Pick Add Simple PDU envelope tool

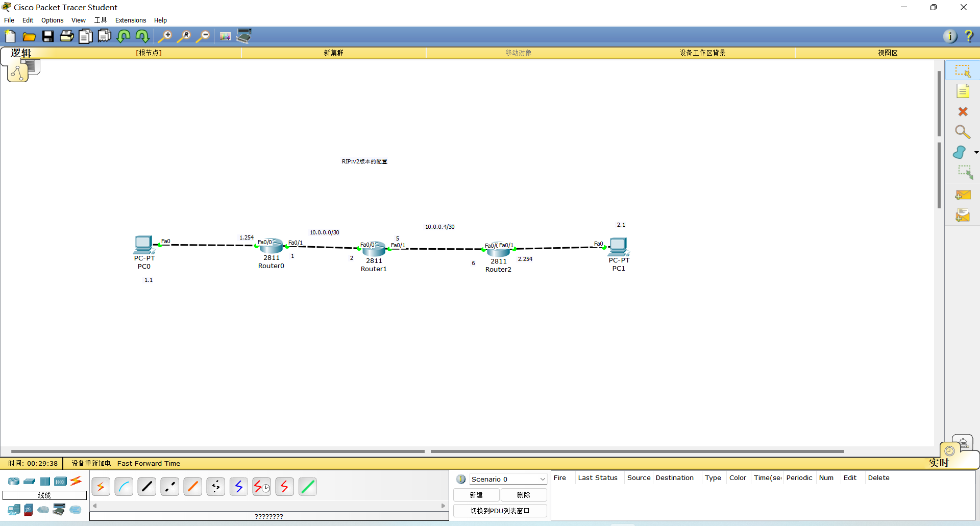[x=963, y=195]
